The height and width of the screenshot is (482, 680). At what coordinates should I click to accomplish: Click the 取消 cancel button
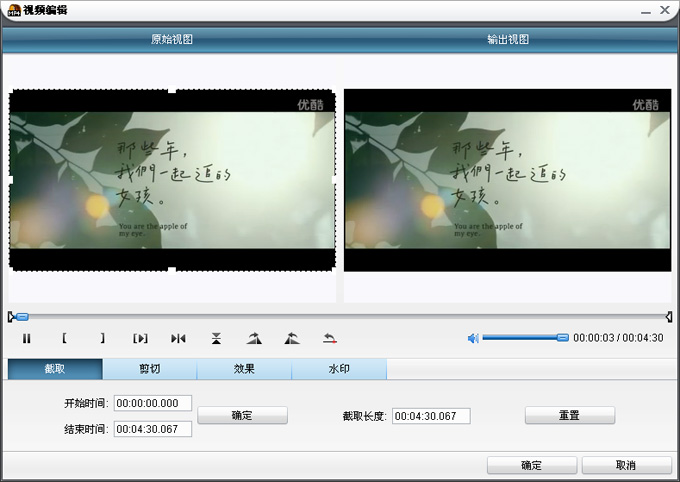click(x=627, y=465)
